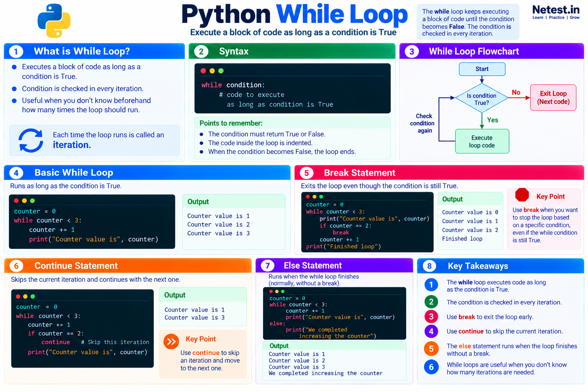Viewport: 588px width, 392px height.
Task: Click the Netest.in logo
Action: pyautogui.click(x=556, y=12)
